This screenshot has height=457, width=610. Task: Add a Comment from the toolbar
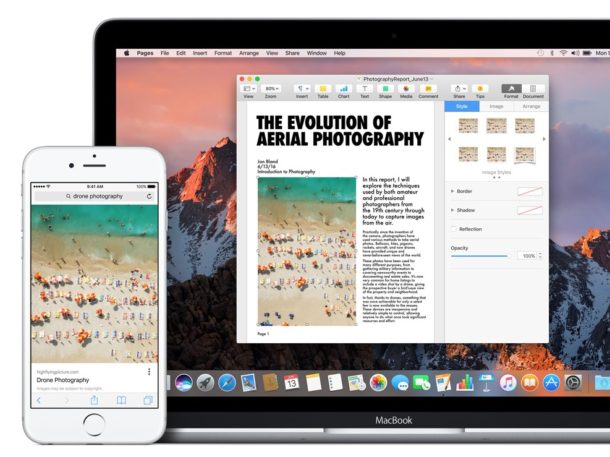pyautogui.click(x=428, y=89)
